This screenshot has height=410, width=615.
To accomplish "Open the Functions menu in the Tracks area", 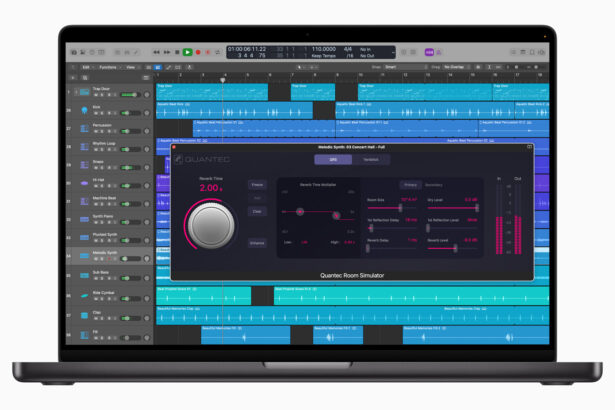I will click(109, 67).
